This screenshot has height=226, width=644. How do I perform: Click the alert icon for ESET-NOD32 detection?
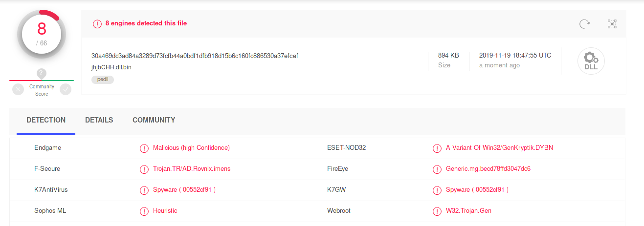[x=437, y=148]
